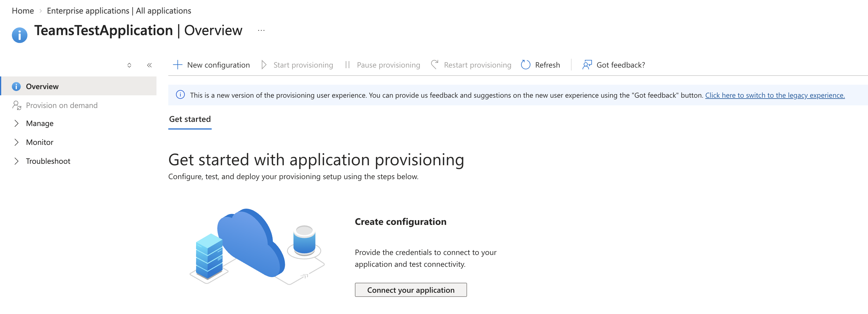
Task: Go to Home breadcrumb
Action: coord(23,11)
